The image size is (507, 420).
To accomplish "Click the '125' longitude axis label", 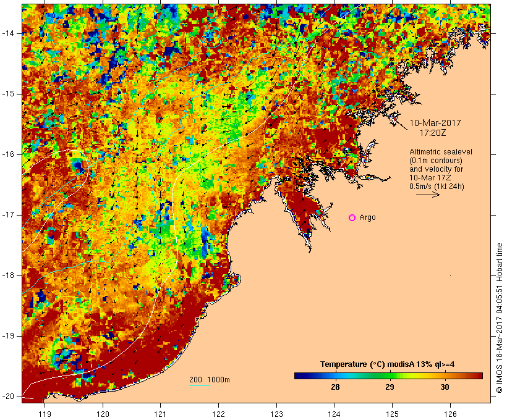I will [x=392, y=414].
